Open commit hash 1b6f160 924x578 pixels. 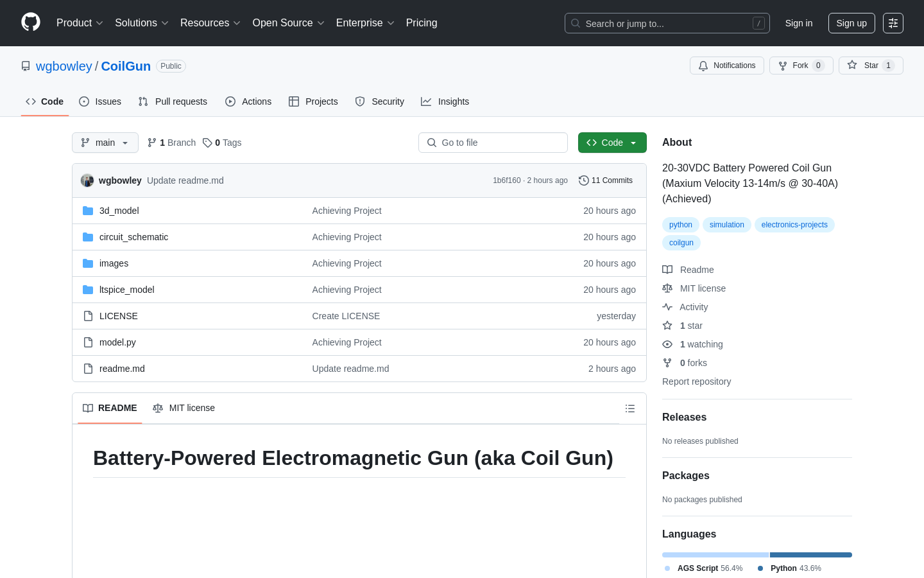coord(506,180)
